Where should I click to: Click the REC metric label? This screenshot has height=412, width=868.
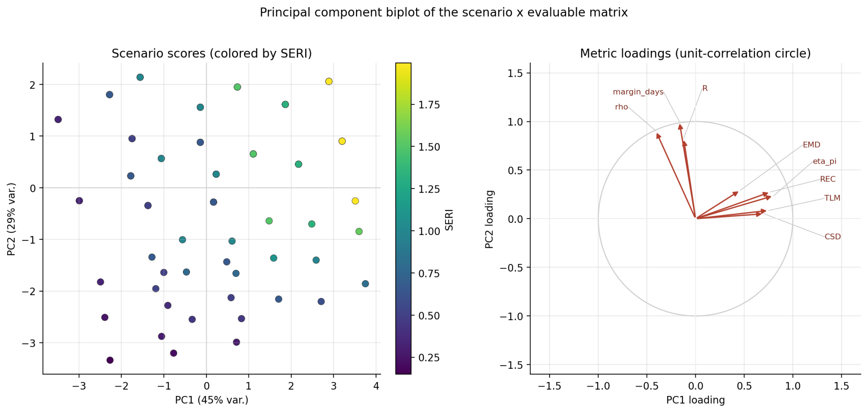click(827, 179)
